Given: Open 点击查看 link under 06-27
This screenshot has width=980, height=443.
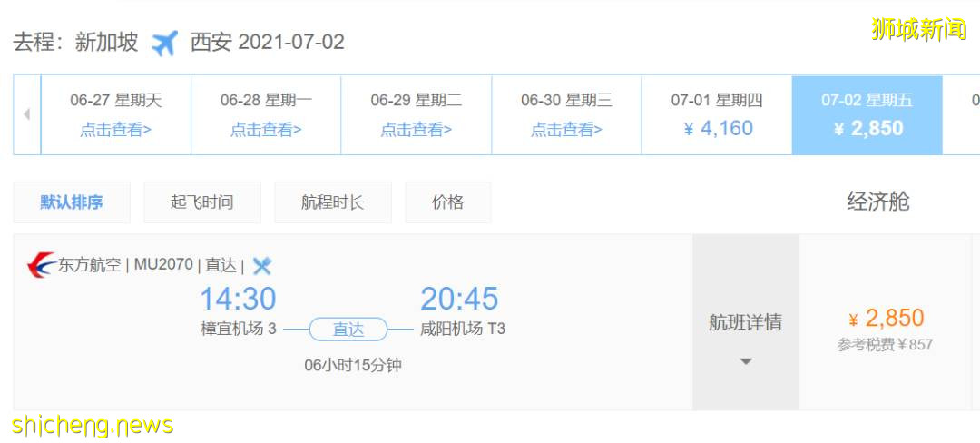Looking at the screenshot, I should point(115,129).
